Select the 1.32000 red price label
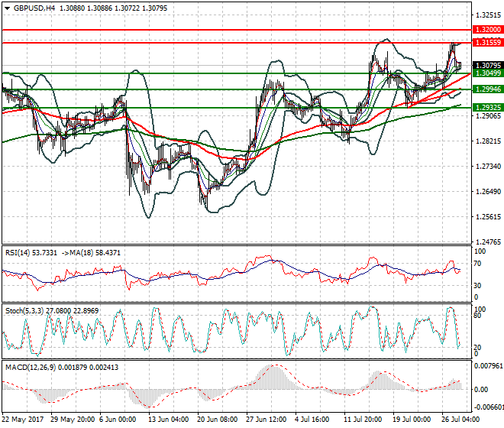This screenshot has height=428, width=504. pos(488,30)
